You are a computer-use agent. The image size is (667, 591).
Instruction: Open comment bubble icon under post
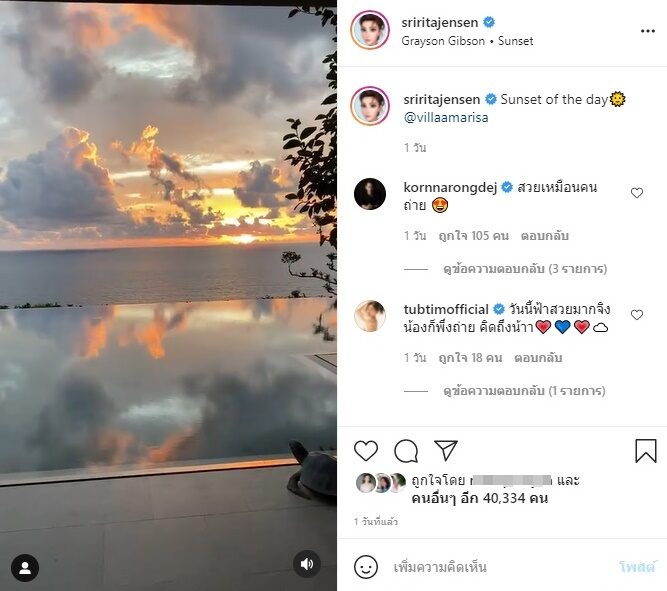pyautogui.click(x=406, y=451)
